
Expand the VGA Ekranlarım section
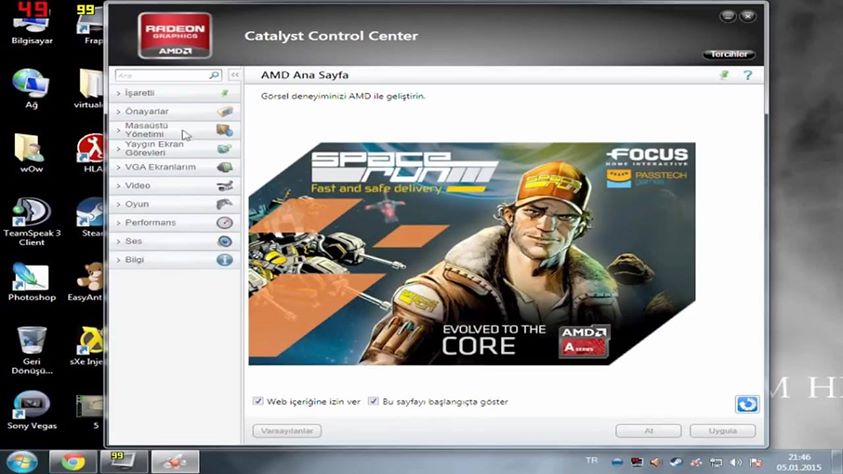tap(174, 167)
